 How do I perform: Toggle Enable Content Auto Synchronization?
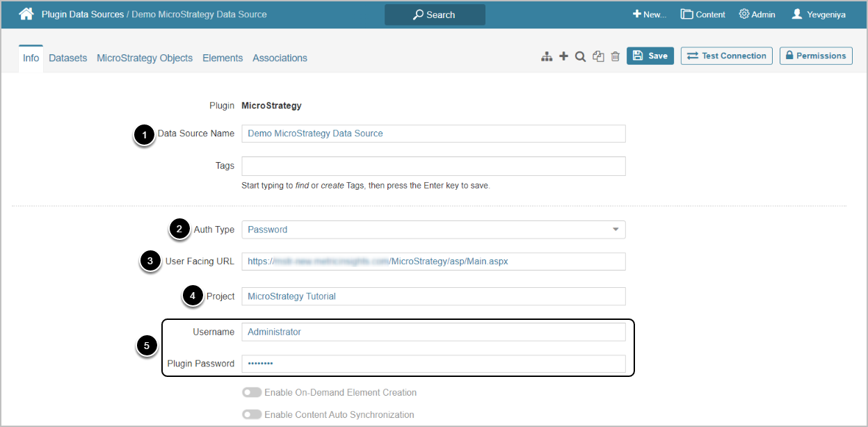click(252, 414)
